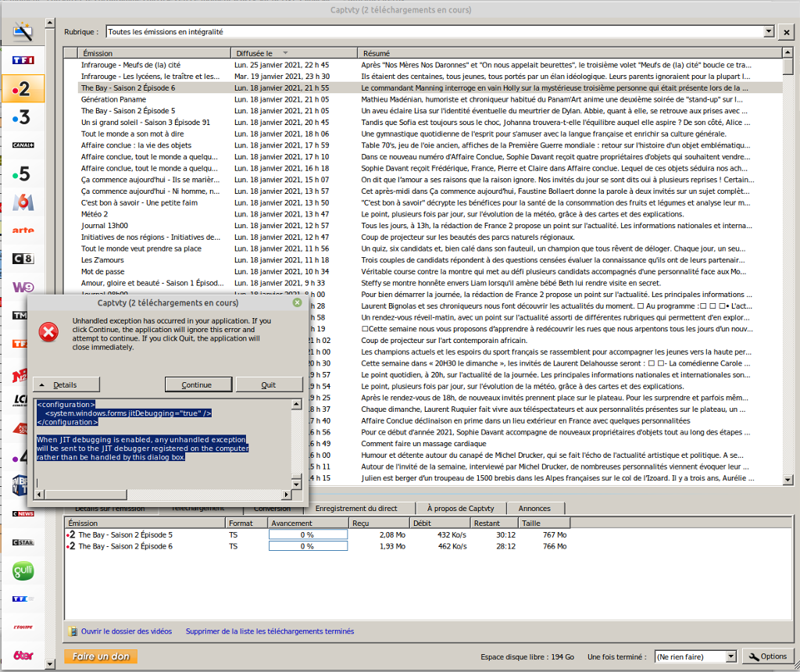Screen dimensions: 800x672
Task: Switch to 'Enregistrement du direct' tab
Action: tap(355, 508)
